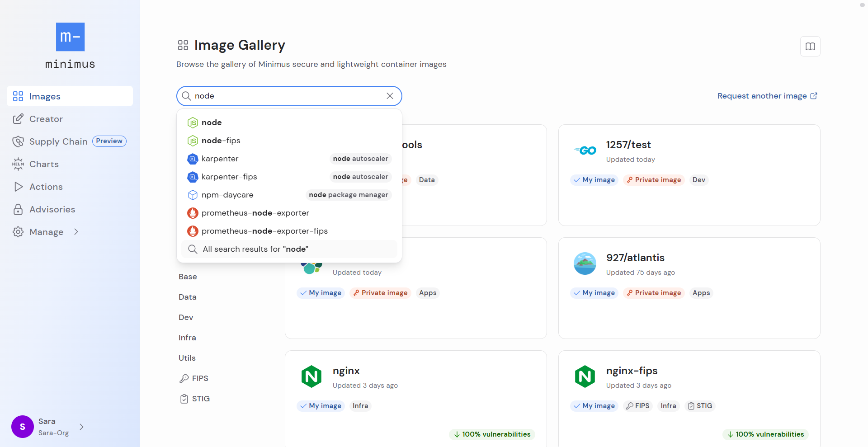868x447 pixels.
Task: Click the 100% vulnerabilities badge on nginx
Action: click(492, 434)
